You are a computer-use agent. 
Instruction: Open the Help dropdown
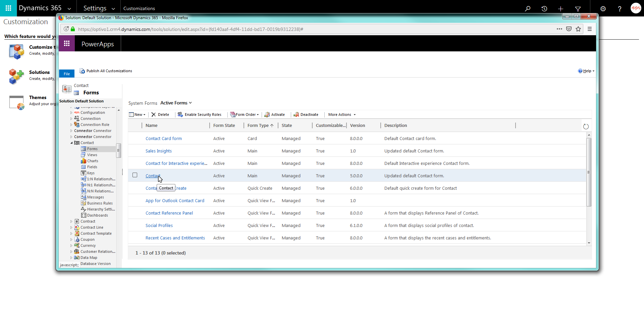coord(586,71)
